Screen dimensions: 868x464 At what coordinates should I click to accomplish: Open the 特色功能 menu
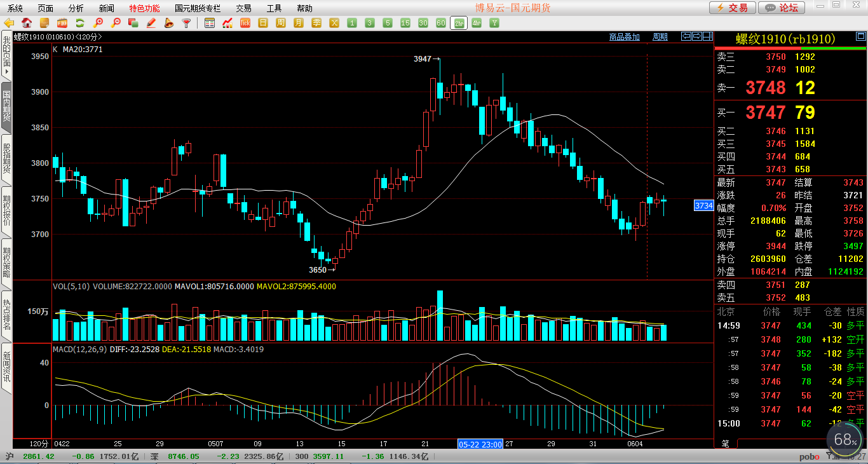coord(144,8)
